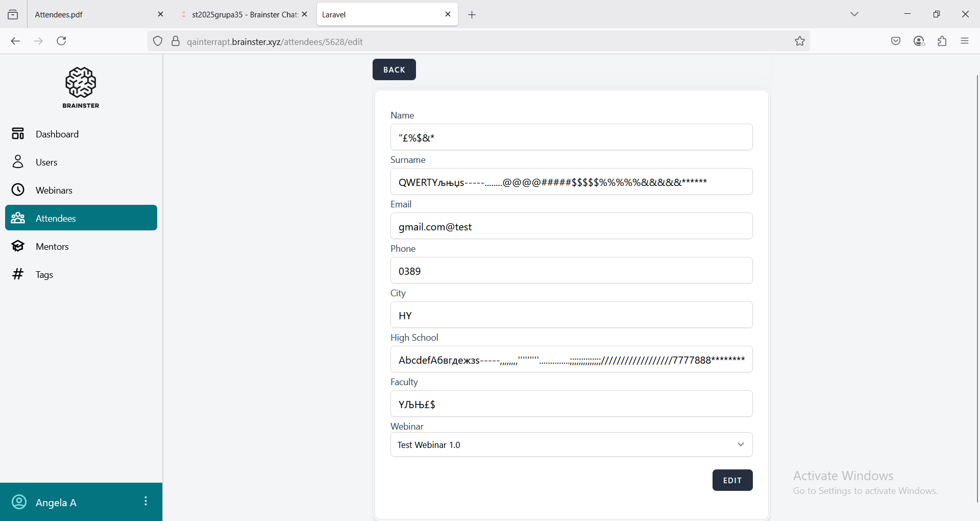Click the Users person icon

[x=18, y=162]
